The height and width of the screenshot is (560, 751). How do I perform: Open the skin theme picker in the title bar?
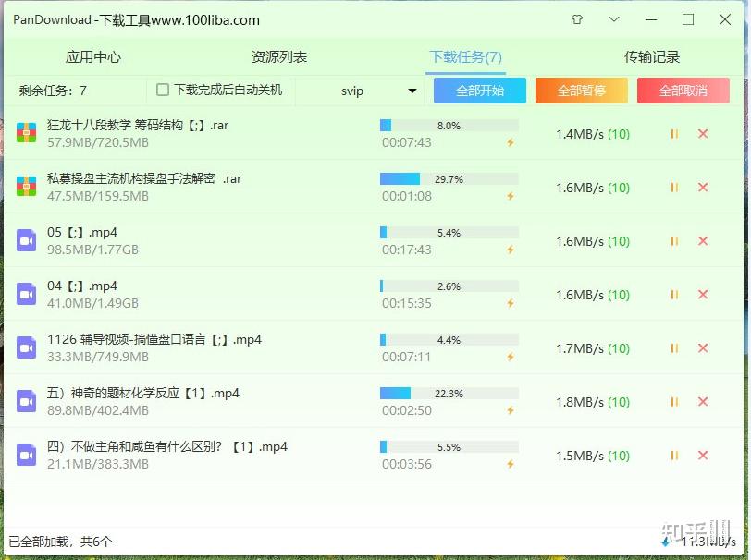[576, 18]
